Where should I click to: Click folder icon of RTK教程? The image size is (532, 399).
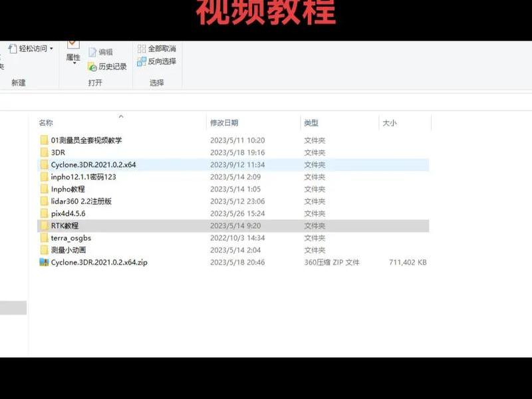point(44,225)
